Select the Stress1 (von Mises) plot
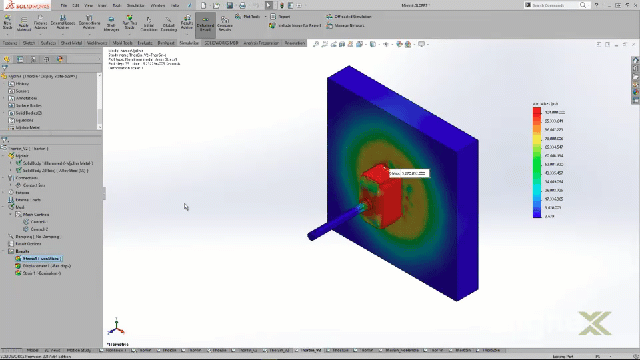This screenshot has height=360, width=640. 38,259
